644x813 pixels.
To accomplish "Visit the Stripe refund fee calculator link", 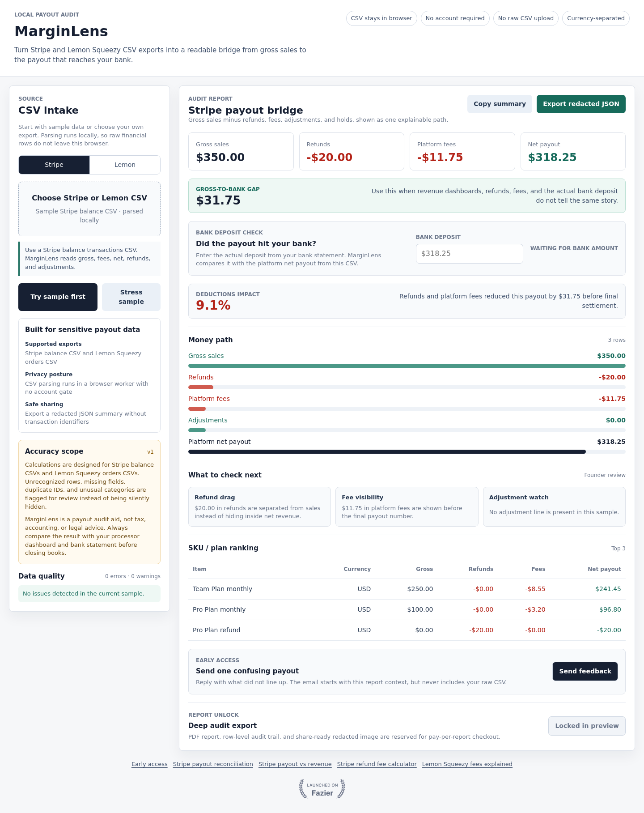I will (377, 764).
